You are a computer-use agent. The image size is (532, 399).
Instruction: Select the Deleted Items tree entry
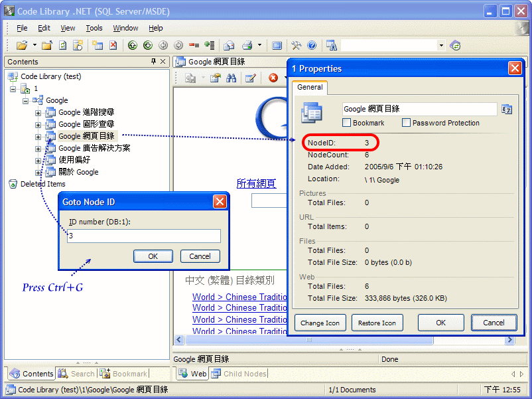click(42, 184)
